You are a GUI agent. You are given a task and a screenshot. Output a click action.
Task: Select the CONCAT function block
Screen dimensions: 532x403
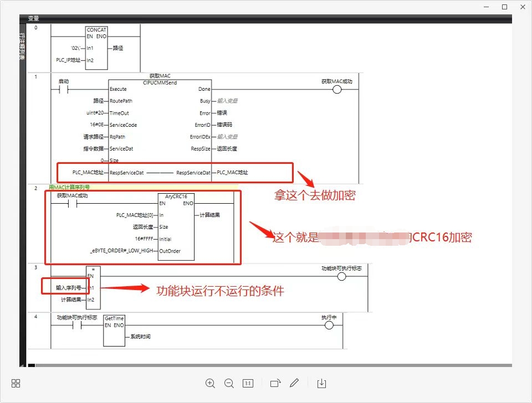[x=96, y=48]
